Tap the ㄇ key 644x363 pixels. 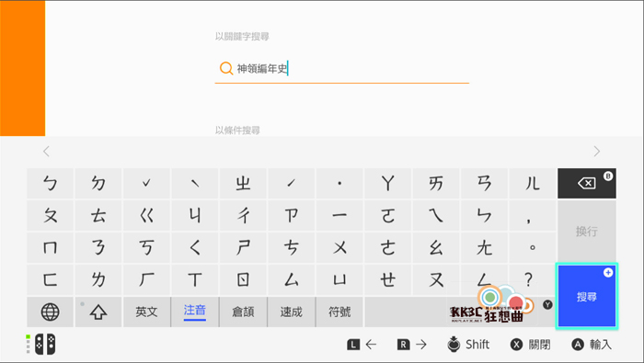click(x=50, y=247)
